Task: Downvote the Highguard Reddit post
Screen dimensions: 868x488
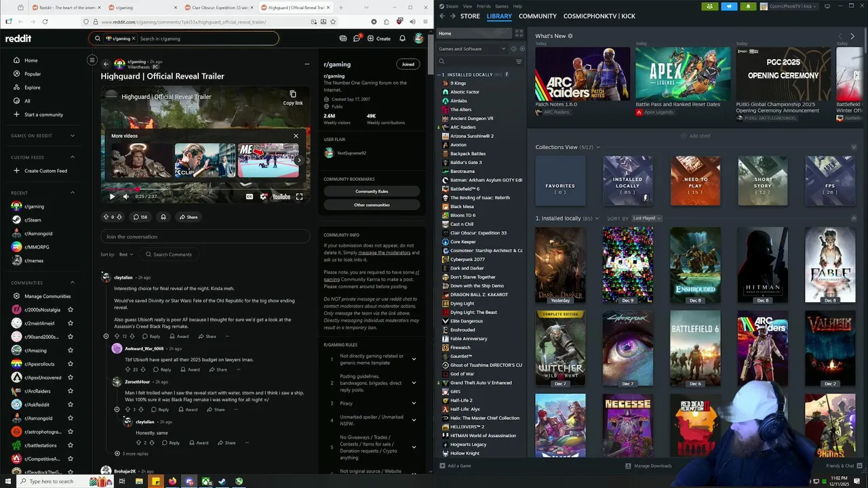Action: 119,217
